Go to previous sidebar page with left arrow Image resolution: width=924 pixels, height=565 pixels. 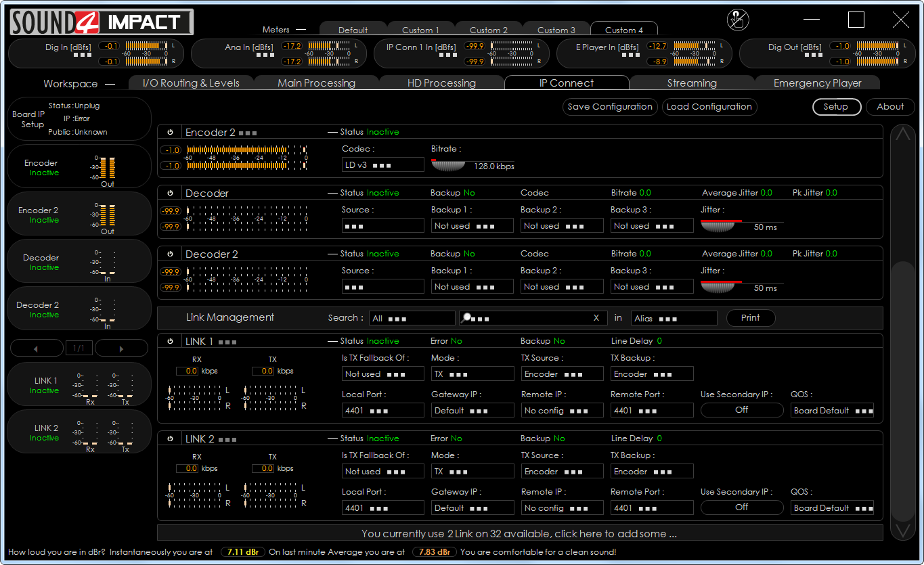coord(36,348)
